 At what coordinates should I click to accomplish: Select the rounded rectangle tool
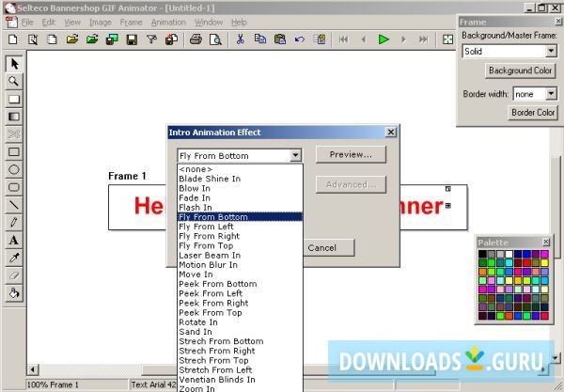click(14, 187)
